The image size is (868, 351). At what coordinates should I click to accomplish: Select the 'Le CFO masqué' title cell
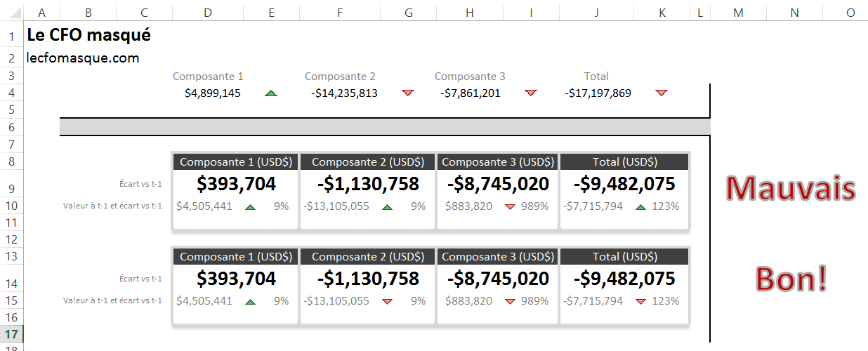[88, 34]
